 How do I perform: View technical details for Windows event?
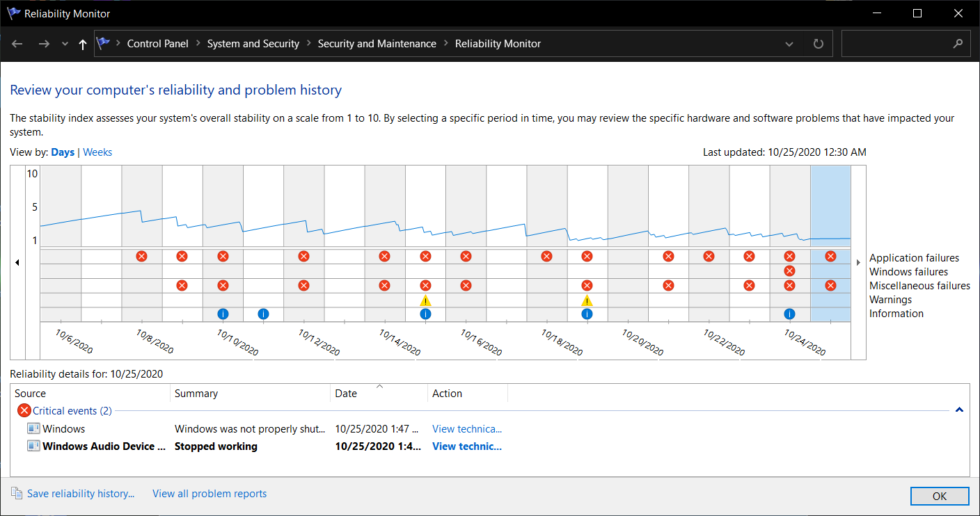click(x=467, y=428)
